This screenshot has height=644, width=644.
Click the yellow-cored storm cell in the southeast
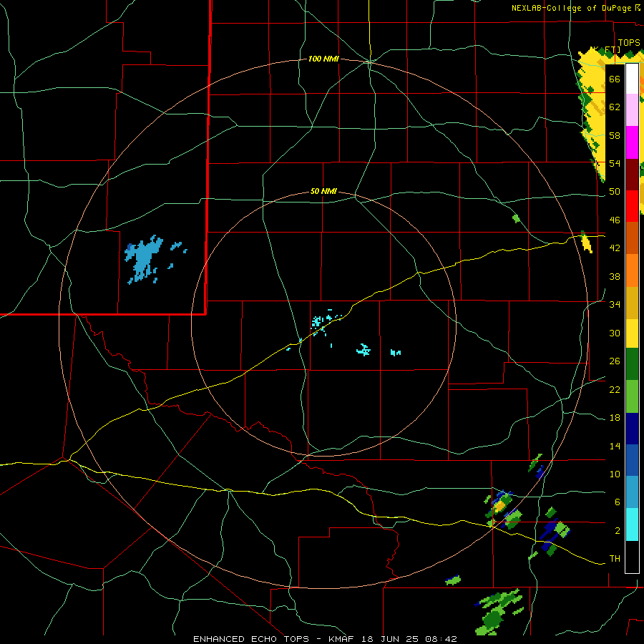tap(499, 505)
